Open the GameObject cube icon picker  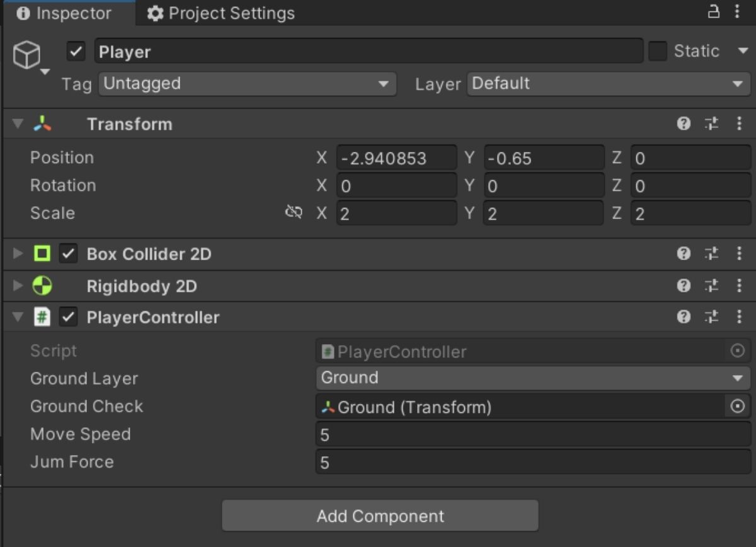tap(27, 56)
